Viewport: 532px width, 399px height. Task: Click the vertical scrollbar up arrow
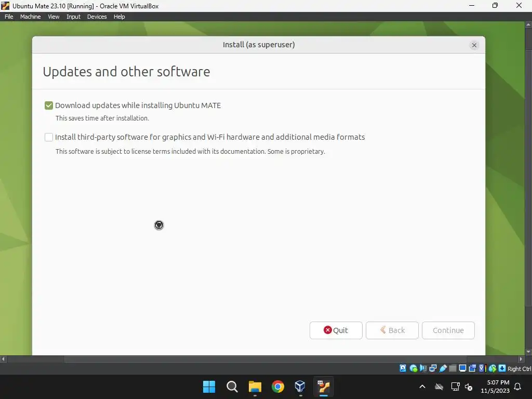[x=528, y=24]
